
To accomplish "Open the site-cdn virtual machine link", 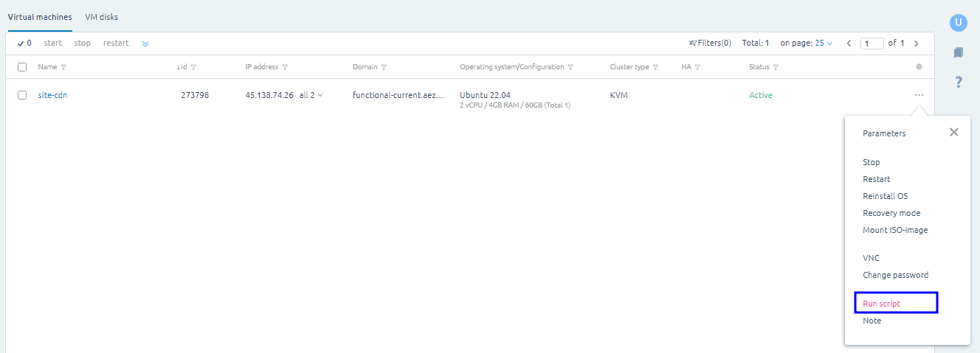I will (53, 95).
